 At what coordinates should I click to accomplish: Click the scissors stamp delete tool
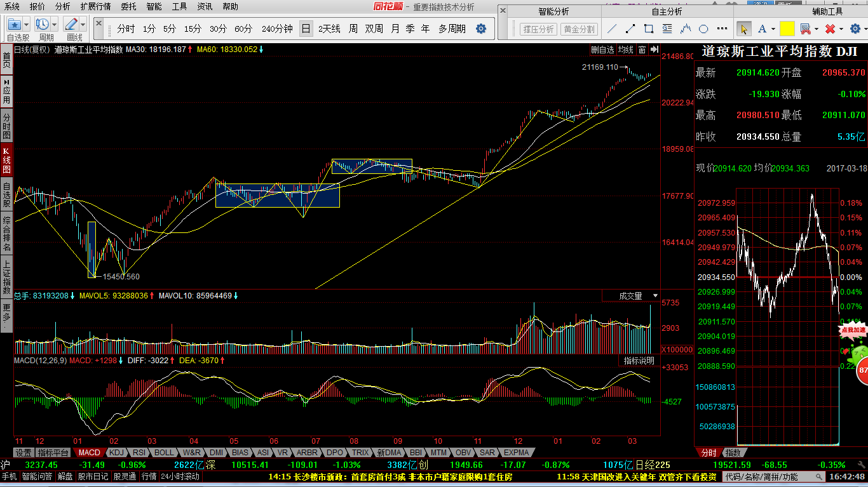tap(804, 29)
